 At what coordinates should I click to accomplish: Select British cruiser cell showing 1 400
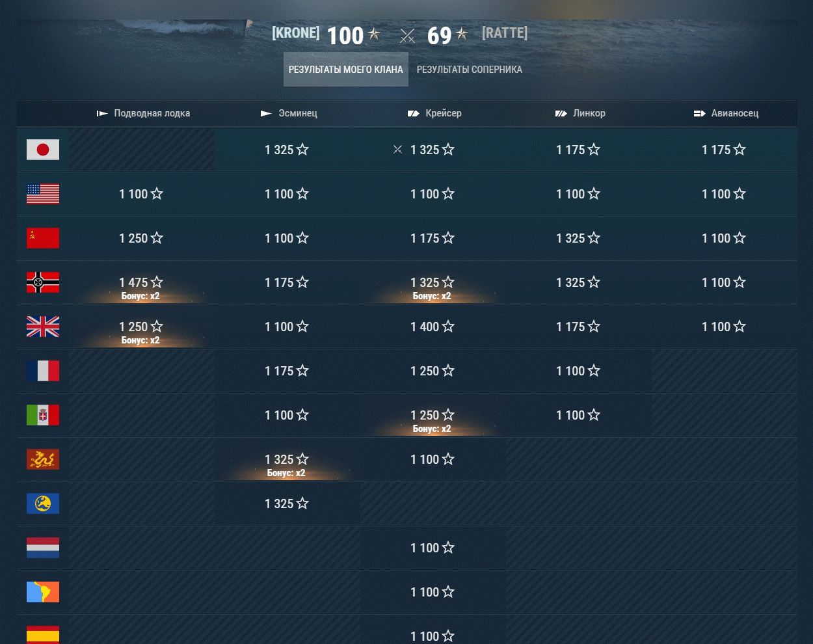point(433,327)
